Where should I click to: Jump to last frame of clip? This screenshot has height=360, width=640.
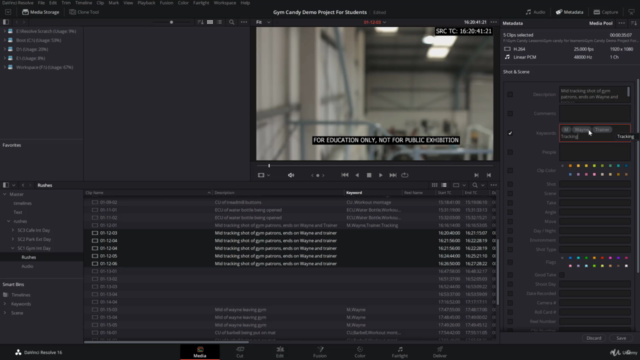393,175
